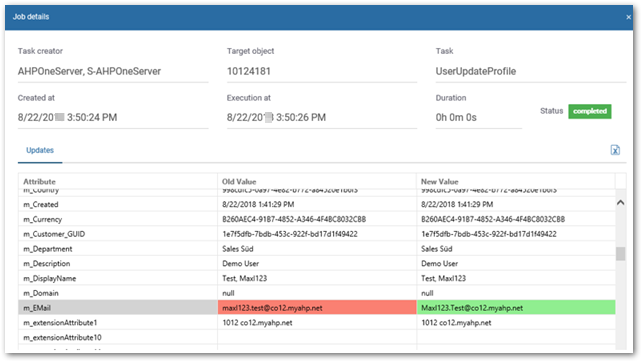This screenshot has width=642, height=362.
Task: Click old value Sales Süd cell
Action: click(x=317, y=249)
